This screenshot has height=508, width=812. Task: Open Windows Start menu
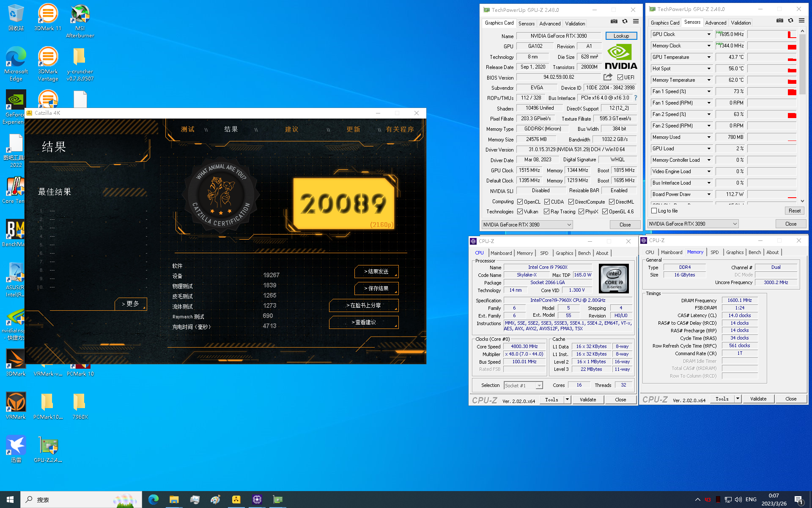10,500
